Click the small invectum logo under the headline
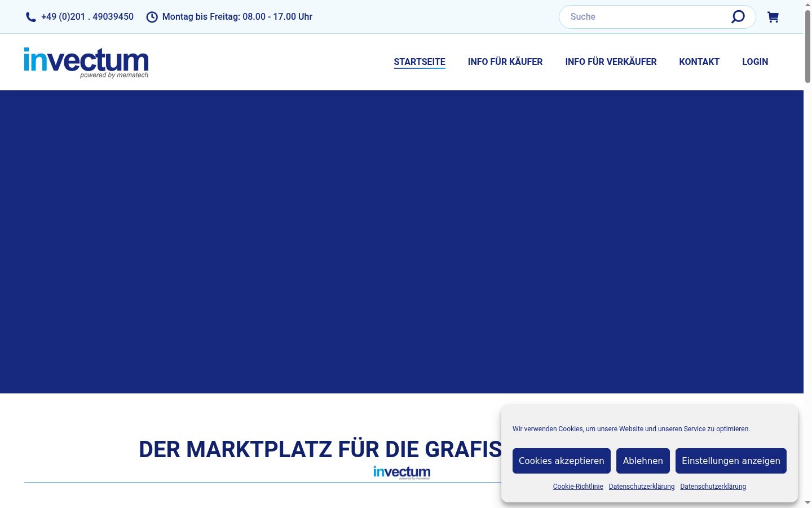The width and height of the screenshot is (812, 508). point(402,472)
